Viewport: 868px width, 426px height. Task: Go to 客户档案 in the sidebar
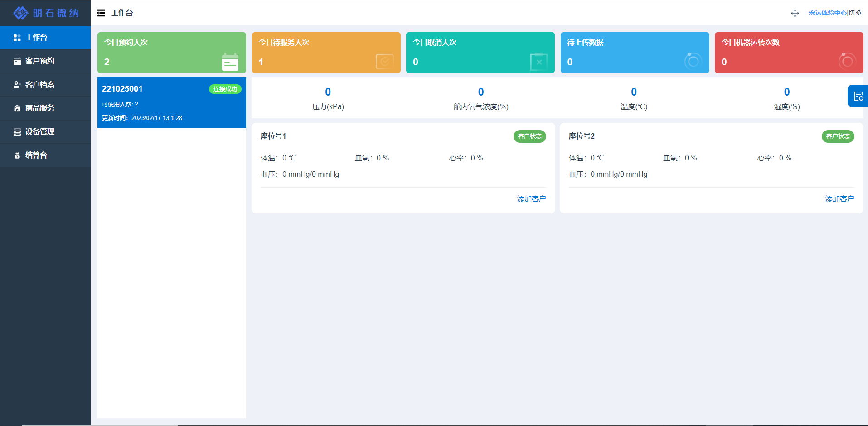[45, 85]
